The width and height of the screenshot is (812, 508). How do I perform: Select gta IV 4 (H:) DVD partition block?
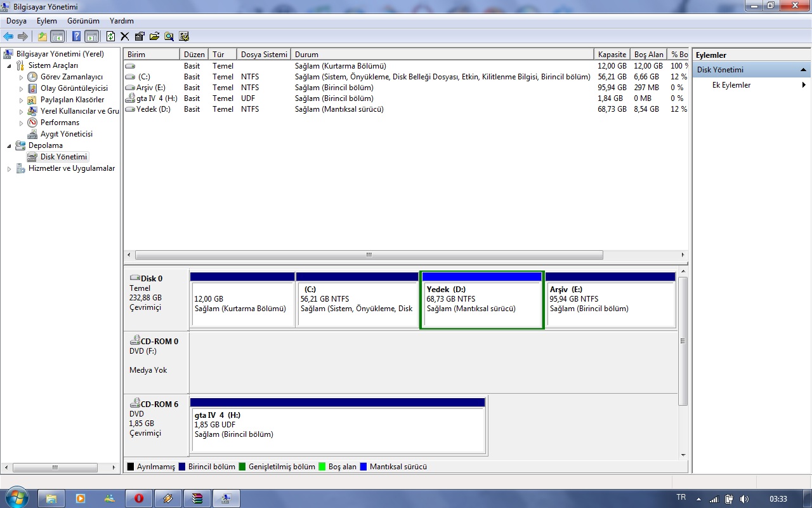[337, 426]
